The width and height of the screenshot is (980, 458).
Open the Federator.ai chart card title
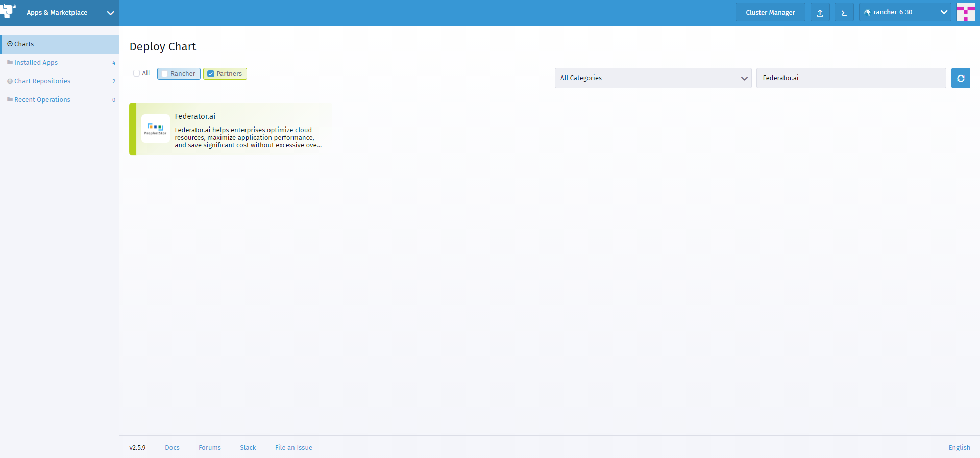pos(195,116)
